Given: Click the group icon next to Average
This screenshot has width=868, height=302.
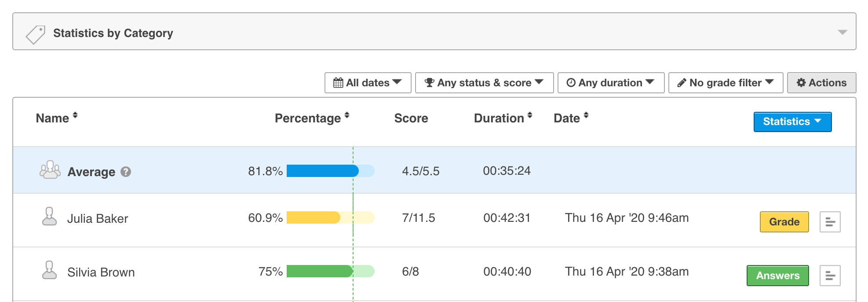Looking at the screenshot, I should [x=50, y=170].
